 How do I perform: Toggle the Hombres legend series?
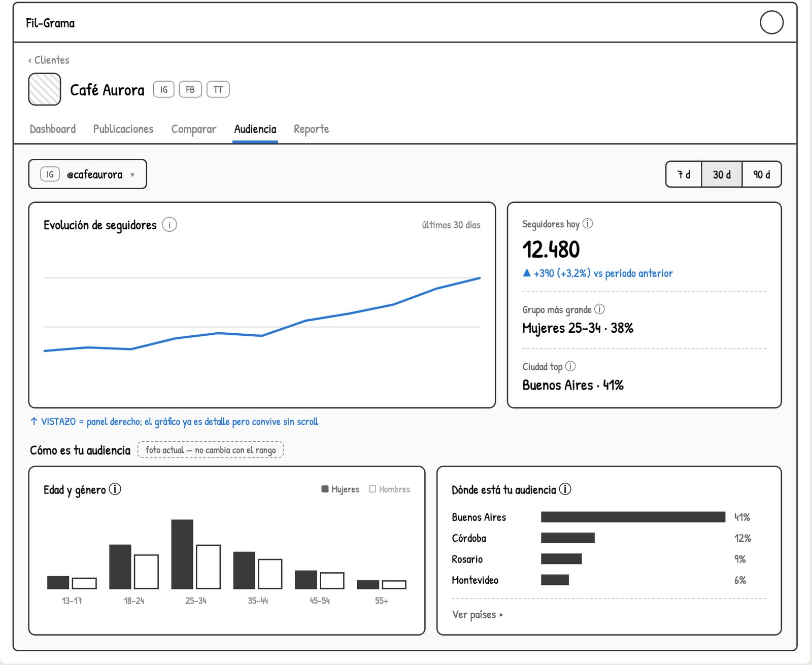coord(389,489)
